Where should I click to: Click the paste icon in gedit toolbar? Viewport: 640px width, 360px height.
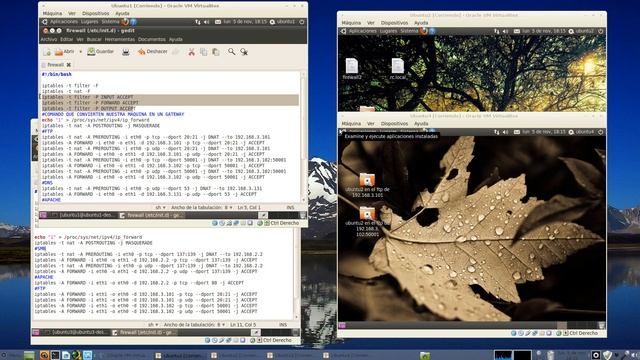click(x=216, y=52)
